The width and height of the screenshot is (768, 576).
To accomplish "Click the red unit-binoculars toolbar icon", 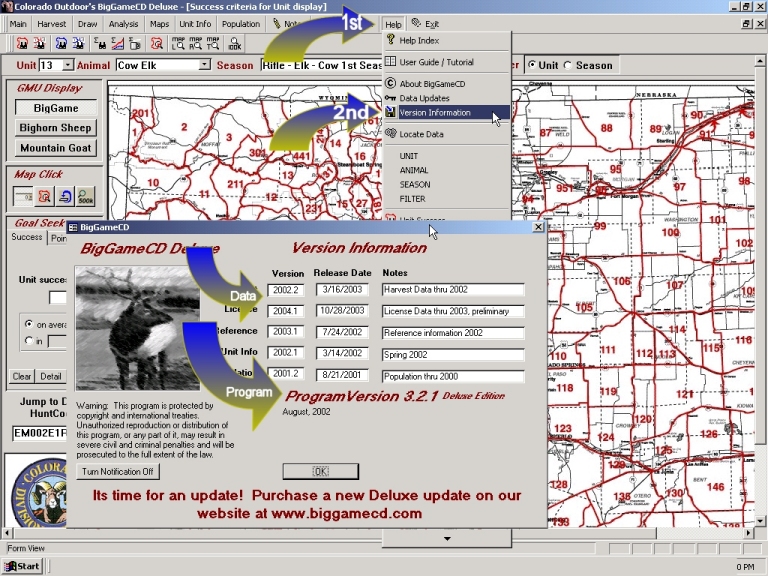I will pyautogui.click(x=22, y=44).
